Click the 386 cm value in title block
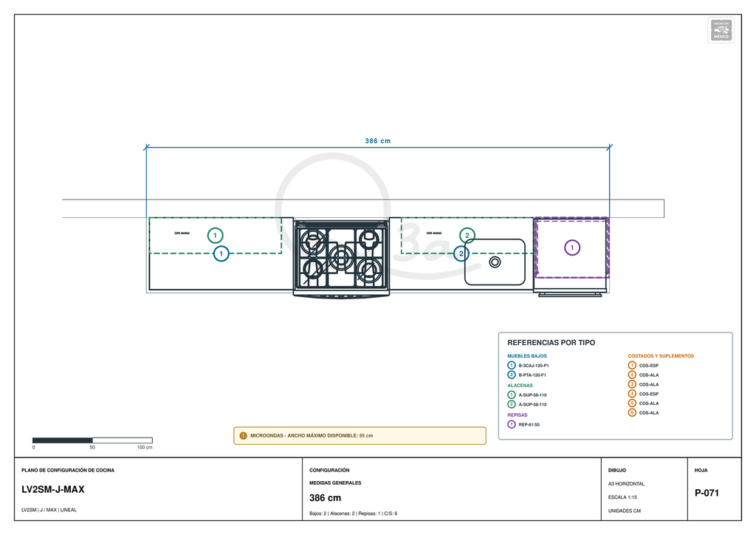Screen dimensions: 756x535 tap(325, 498)
